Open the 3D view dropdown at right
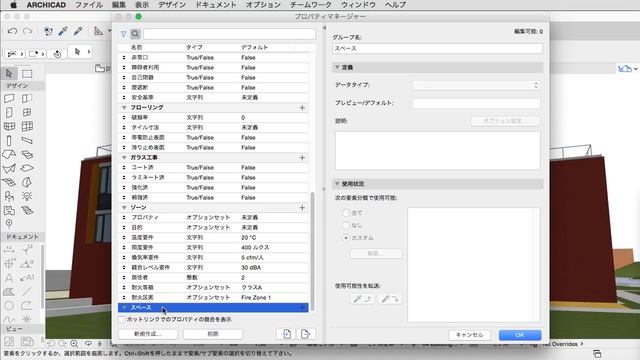The height and width of the screenshot is (360, 640). click(627, 69)
